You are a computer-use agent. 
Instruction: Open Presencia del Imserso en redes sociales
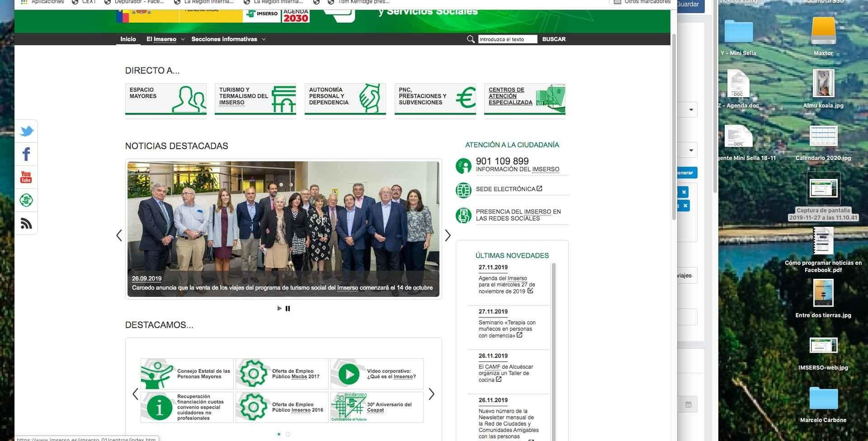pyautogui.click(x=518, y=215)
